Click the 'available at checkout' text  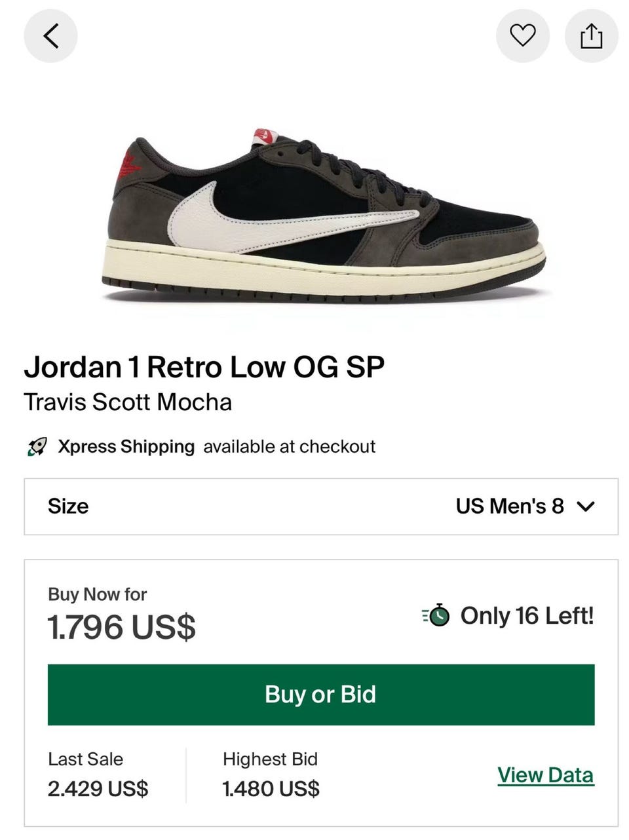tap(289, 447)
